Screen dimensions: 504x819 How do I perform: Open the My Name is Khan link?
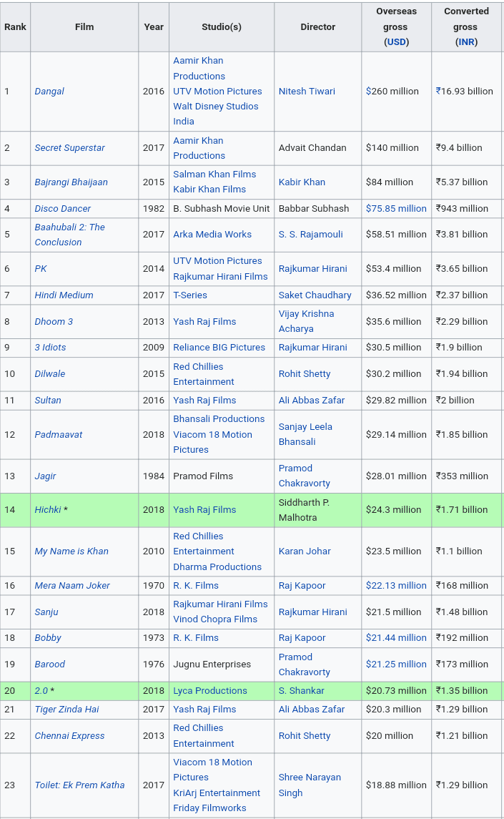[71, 551]
